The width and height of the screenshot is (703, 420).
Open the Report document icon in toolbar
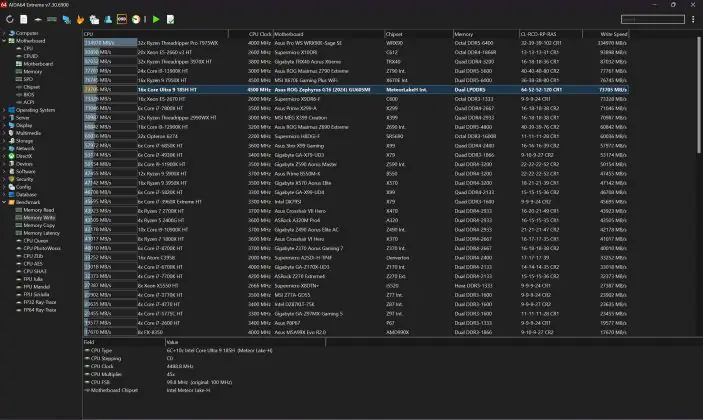[x=24, y=19]
